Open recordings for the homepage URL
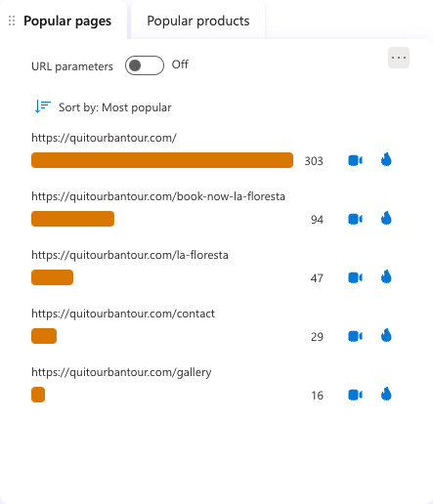The image size is (433, 504). [355, 160]
